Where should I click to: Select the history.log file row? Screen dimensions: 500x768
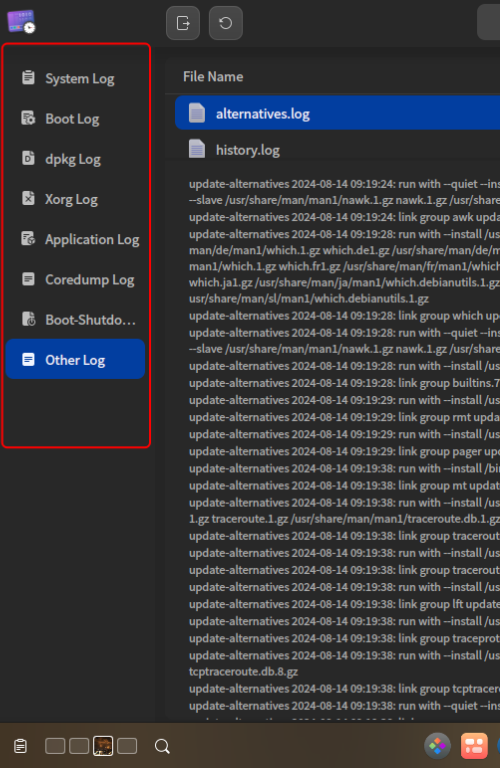click(337, 149)
